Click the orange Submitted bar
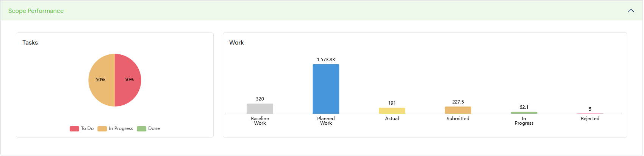 tap(458, 110)
